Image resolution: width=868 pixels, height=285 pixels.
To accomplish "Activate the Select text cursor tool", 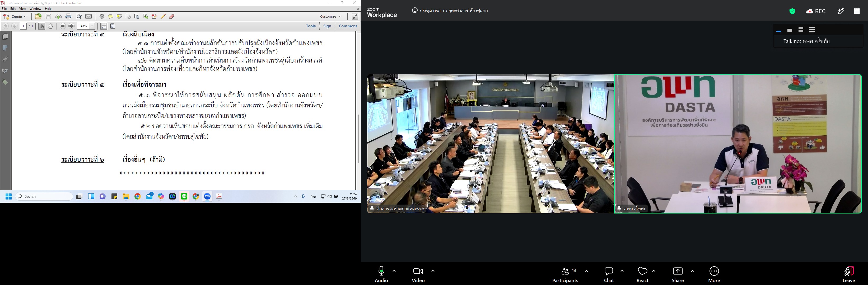I will pos(42,26).
